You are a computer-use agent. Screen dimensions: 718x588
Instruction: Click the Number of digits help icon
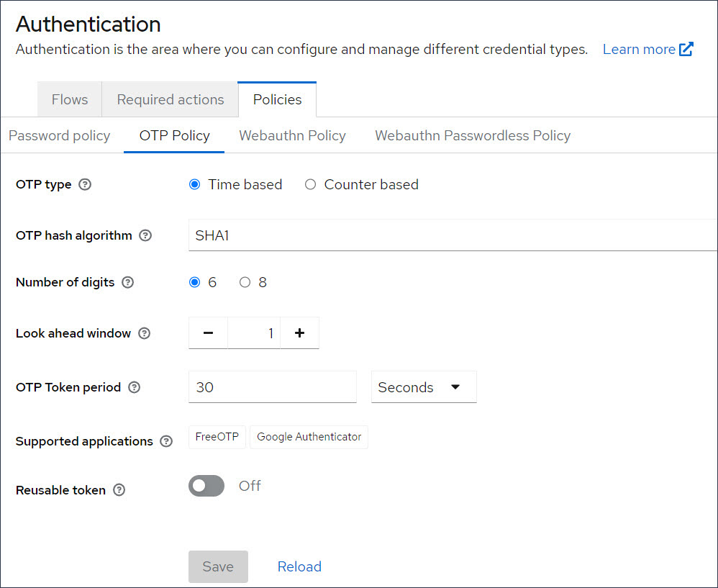point(127,283)
